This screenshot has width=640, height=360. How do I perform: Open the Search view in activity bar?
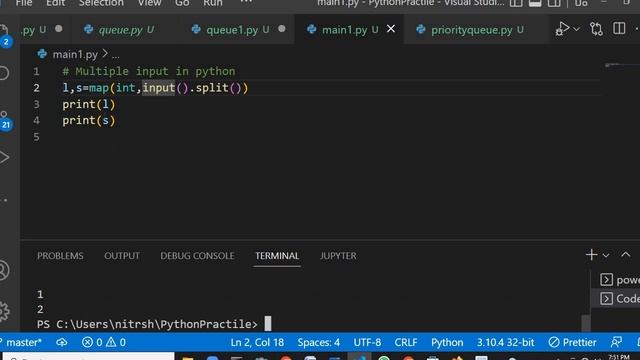pos(4,73)
